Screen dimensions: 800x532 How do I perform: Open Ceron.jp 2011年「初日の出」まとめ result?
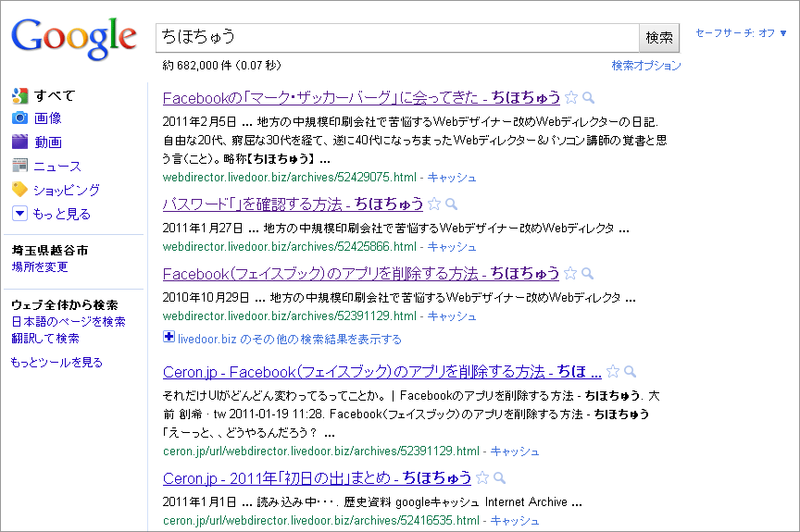[317, 478]
